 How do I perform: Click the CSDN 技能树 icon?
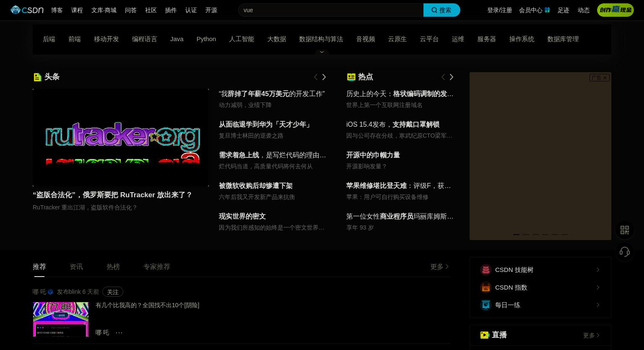pyautogui.click(x=486, y=270)
